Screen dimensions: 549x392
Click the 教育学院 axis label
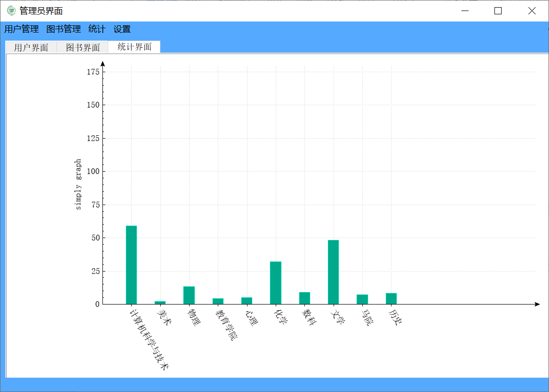226,325
